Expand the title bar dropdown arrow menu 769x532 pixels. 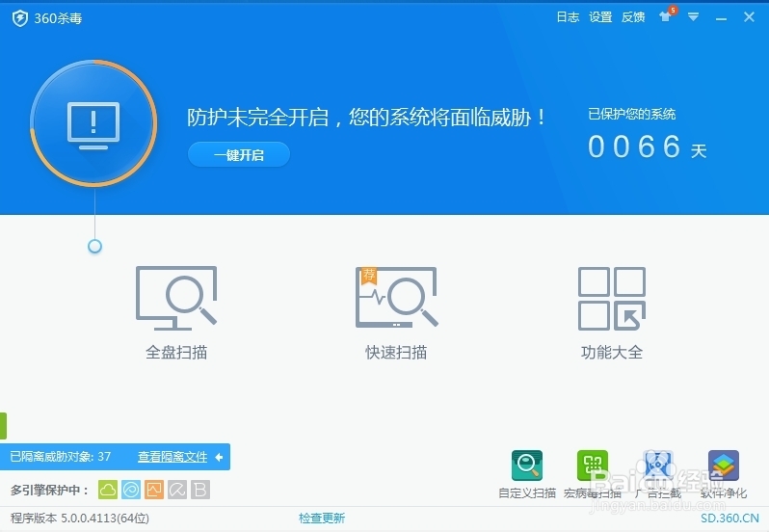[693, 17]
